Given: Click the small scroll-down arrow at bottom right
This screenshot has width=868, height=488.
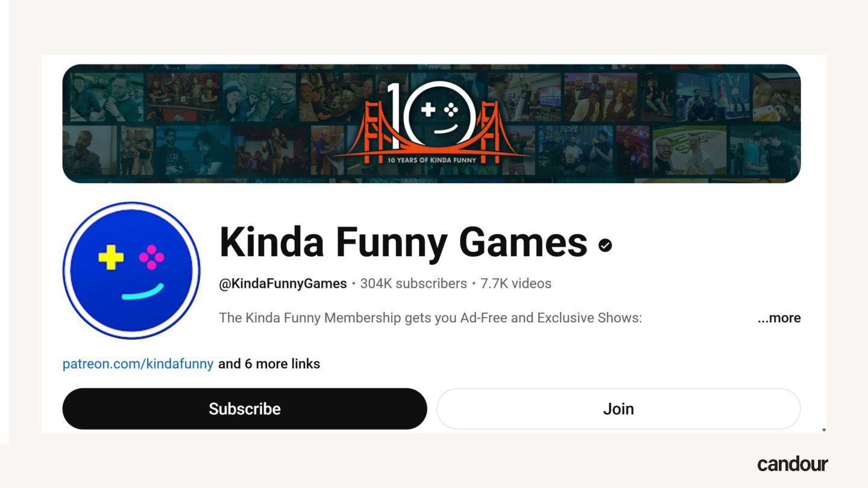Looking at the screenshot, I should tap(824, 430).
